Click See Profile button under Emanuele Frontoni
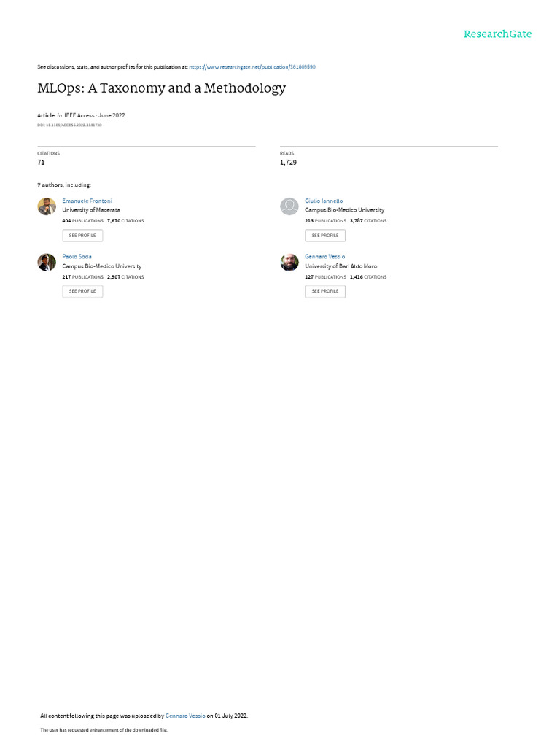The width and height of the screenshot is (560, 747). click(x=82, y=236)
